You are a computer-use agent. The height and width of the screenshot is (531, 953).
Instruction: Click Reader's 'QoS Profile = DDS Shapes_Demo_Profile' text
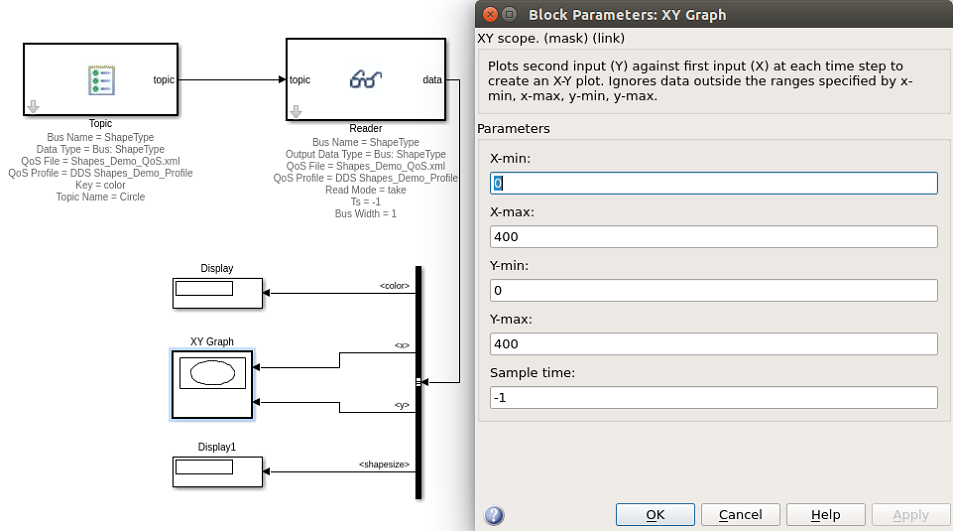point(365,178)
